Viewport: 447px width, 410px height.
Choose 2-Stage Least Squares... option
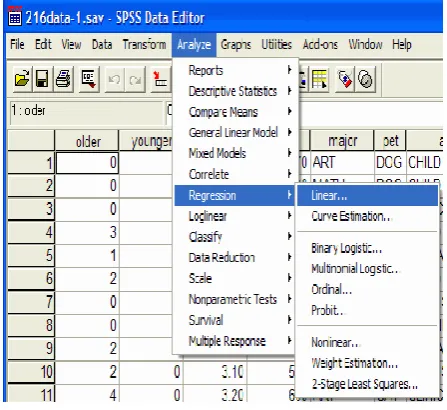[367, 384]
